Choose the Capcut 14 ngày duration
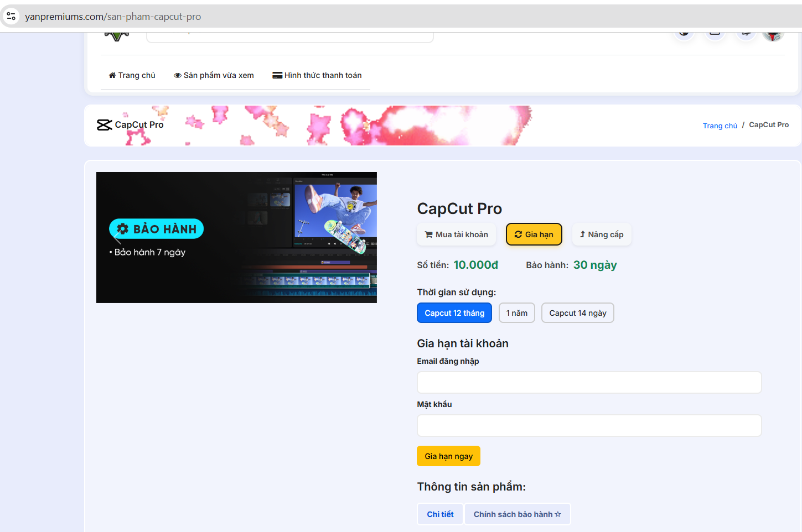 point(577,313)
